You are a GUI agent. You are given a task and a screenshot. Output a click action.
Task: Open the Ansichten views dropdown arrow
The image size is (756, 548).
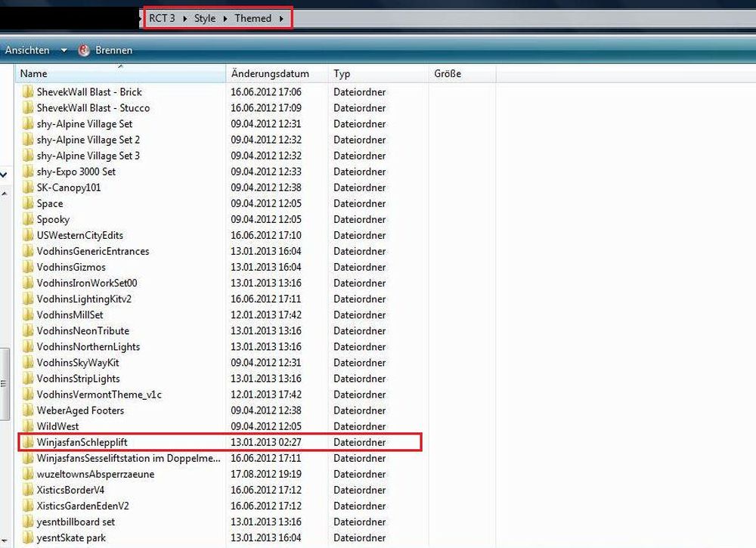(64, 51)
